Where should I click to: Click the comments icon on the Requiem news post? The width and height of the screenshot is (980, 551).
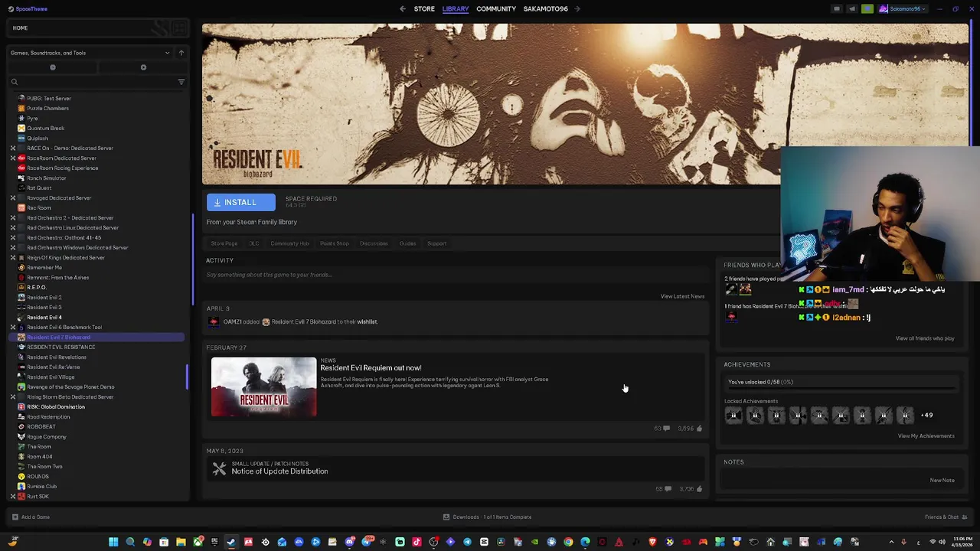(x=666, y=429)
